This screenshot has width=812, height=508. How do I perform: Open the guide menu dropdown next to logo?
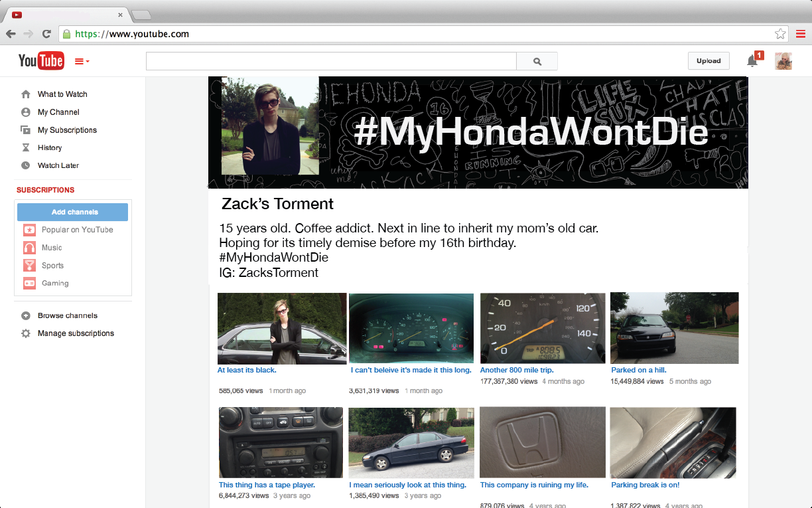pos(82,61)
